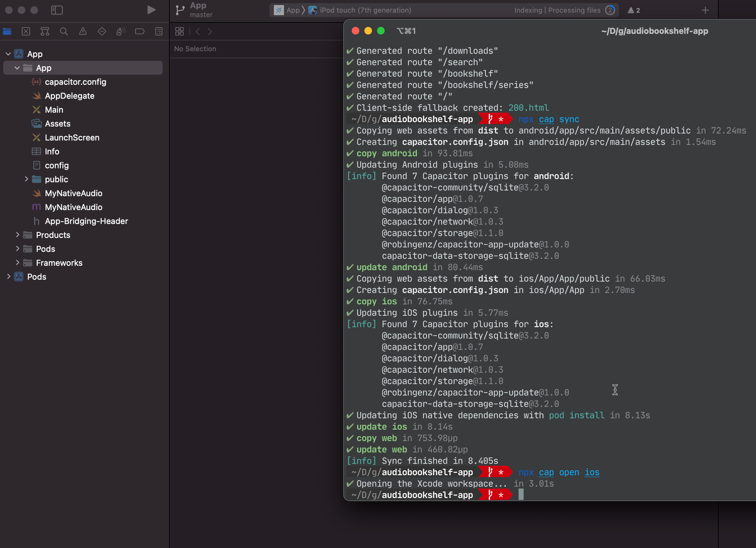Open the Project navigator folder icon
The height and width of the screenshot is (548, 756).
[x=7, y=32]
